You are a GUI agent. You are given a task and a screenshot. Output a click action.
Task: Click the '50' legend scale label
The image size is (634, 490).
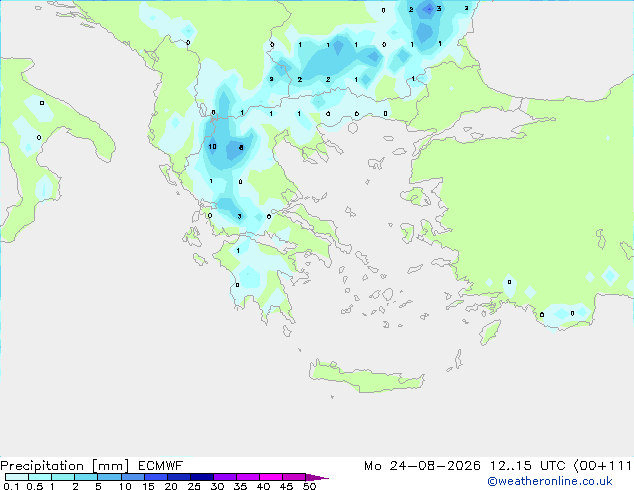[x=310, y=486]
